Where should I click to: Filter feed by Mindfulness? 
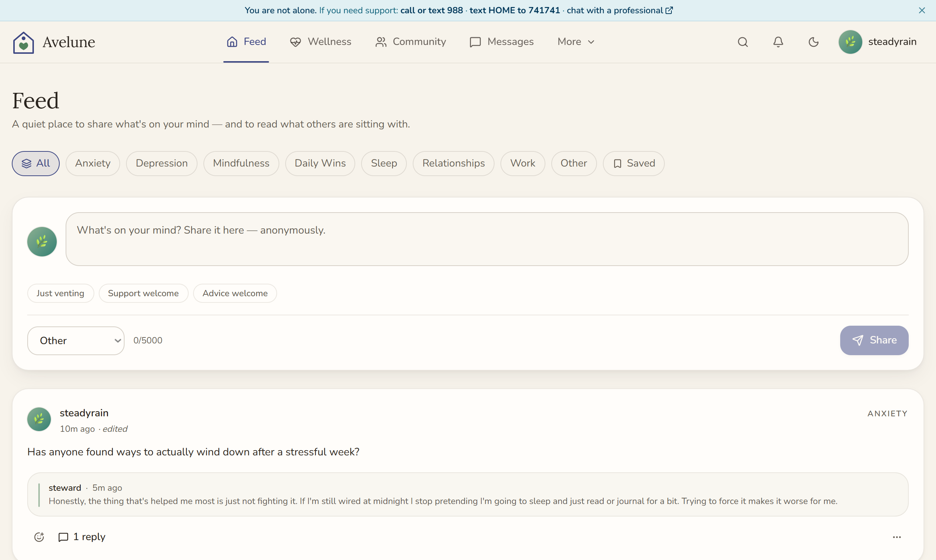(x=241, y=164)
